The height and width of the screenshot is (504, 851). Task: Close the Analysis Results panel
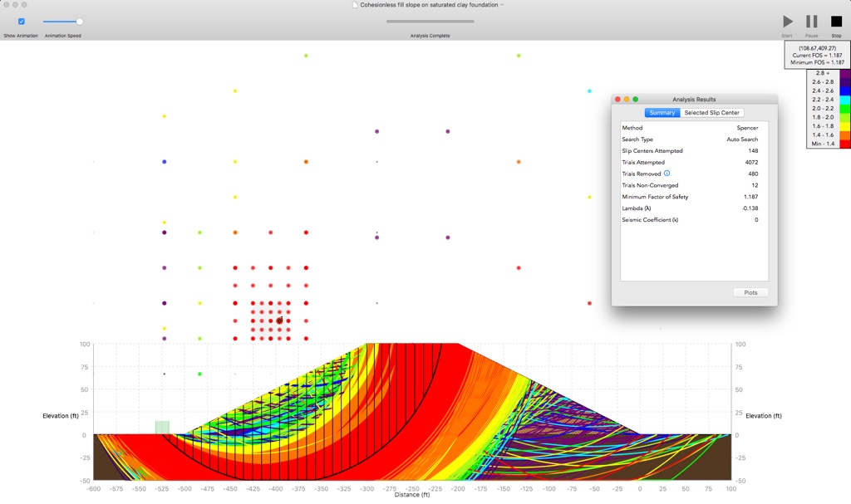pos(617,100)
